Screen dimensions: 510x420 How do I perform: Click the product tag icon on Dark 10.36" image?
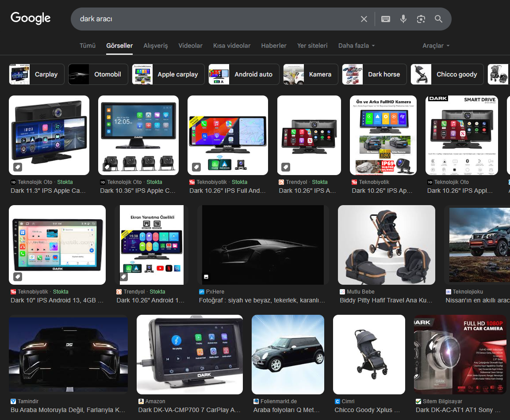pyautogui.click(x=107, y=167)
